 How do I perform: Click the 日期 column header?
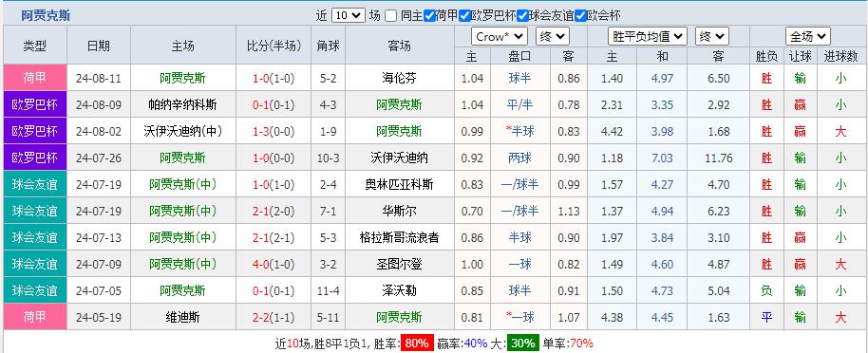tap(99, 46)
